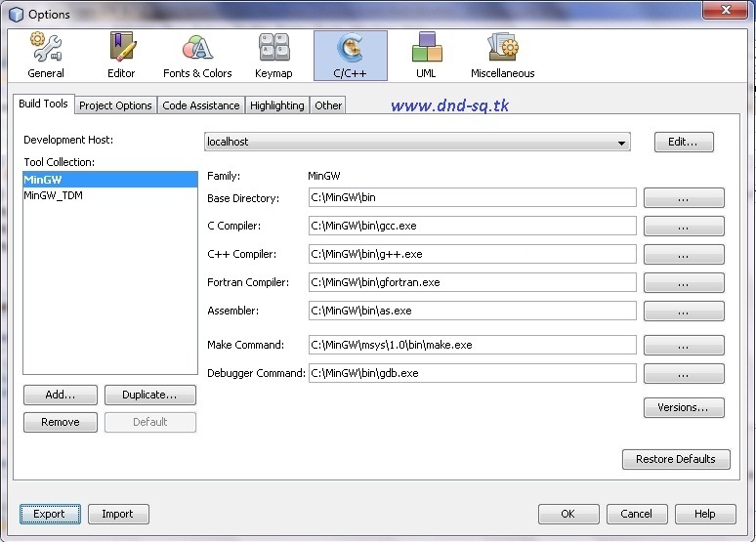Viewport: 756px width, 542px height.
Task: Click Edit next to Development Host
Action: coord(684,142)
